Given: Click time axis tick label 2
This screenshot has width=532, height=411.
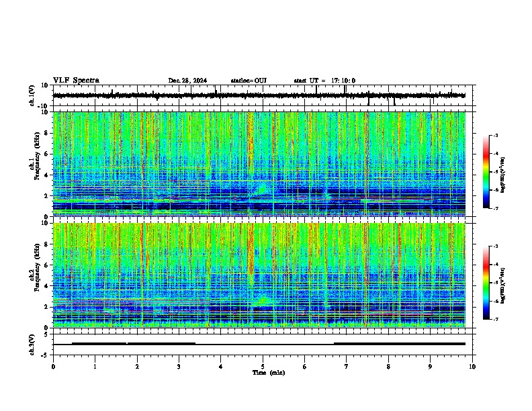Looking at the screenshot, I should click(x=137, y=367).
